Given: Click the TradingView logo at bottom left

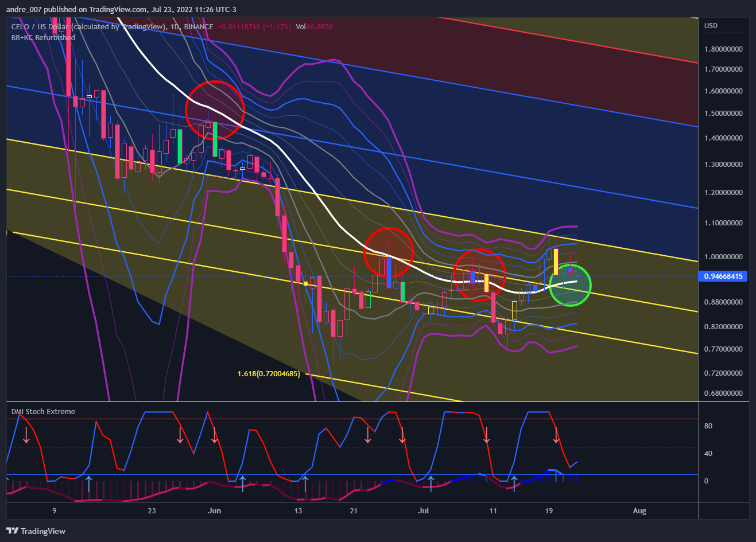Looking at the screenshot, I should click(36, 531).
